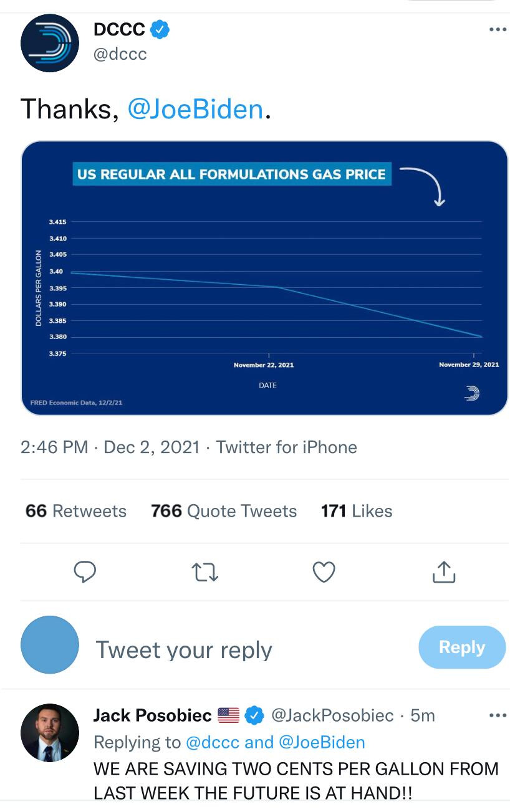Open the DCCC profile avatar

(50, 43)
